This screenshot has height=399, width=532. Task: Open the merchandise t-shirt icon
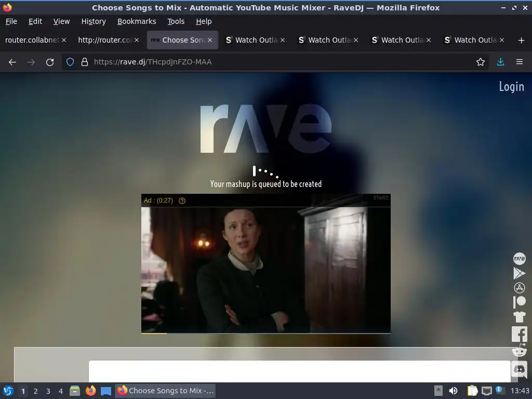[519, 317]
